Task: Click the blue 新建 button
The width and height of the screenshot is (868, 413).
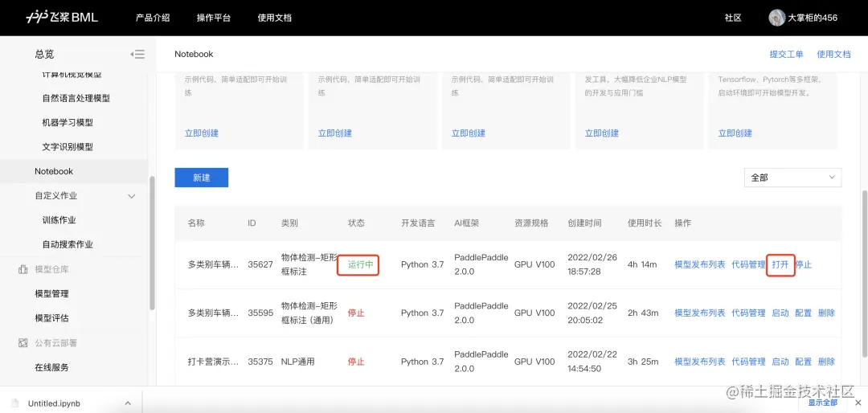Action: pos(202,178)
